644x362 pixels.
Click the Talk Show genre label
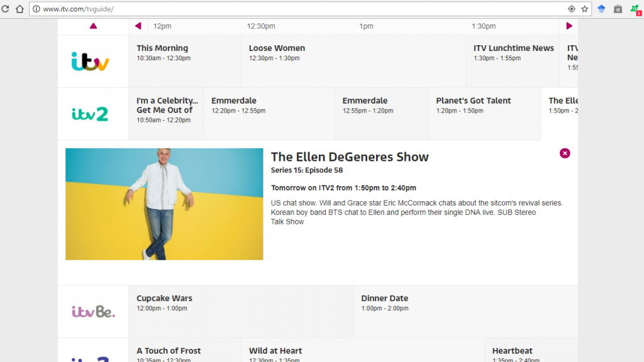coord(287,222)
